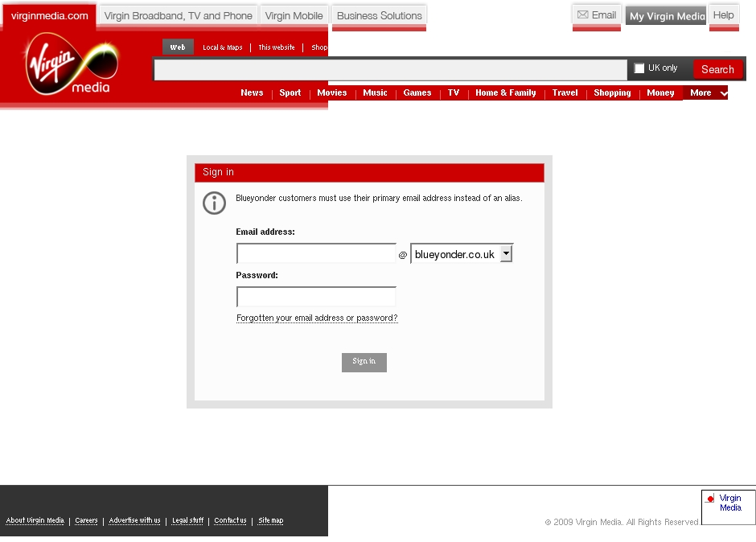Viewport: 756px width, 542px height.
Task: Open the Business Solutions tab
Action: (x=380, y=16)
